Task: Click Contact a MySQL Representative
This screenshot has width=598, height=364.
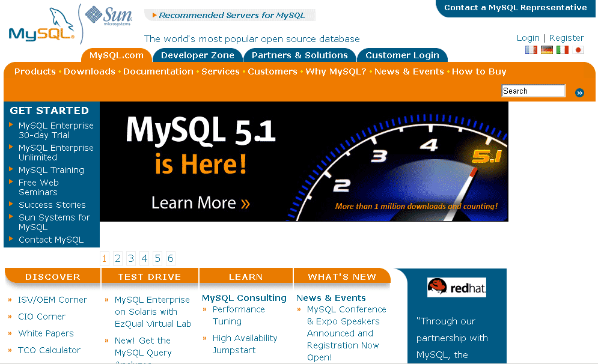Action: (516, 8)
